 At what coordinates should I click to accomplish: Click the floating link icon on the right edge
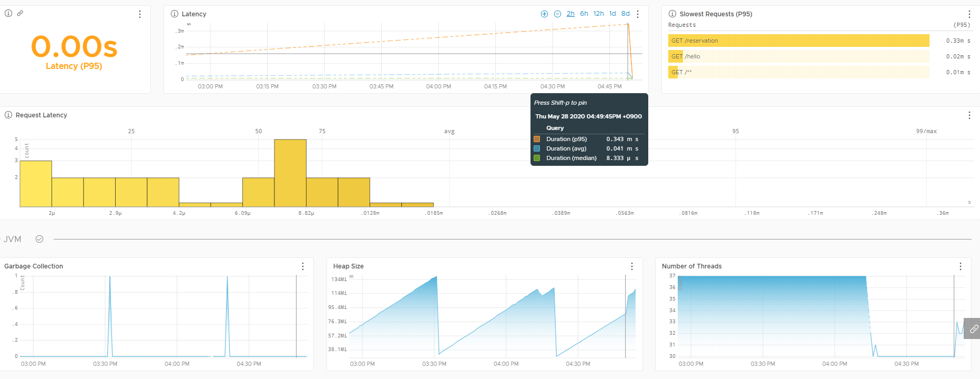973,329
